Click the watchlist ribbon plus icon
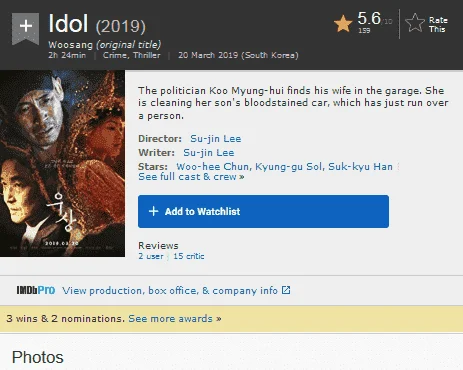The image size is (463, 370). click(x=26, y=28)
